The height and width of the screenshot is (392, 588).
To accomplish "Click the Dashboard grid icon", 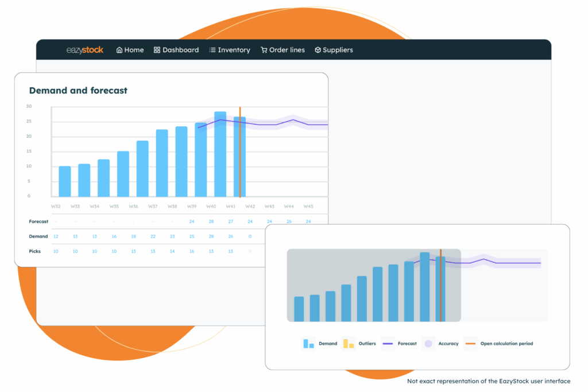I will point(157,50).
